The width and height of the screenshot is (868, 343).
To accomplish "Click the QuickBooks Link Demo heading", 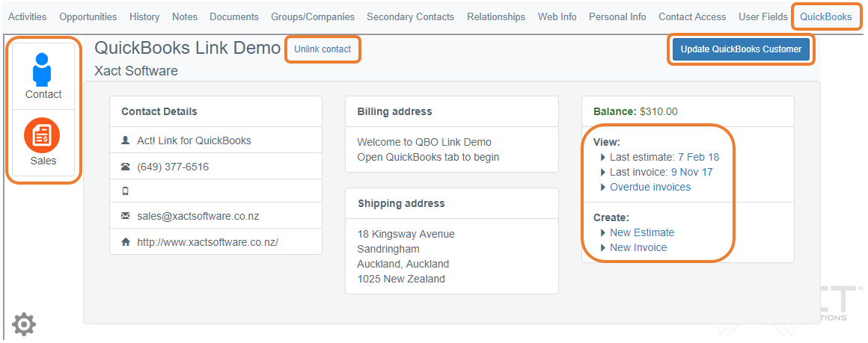I will (188, 48).
